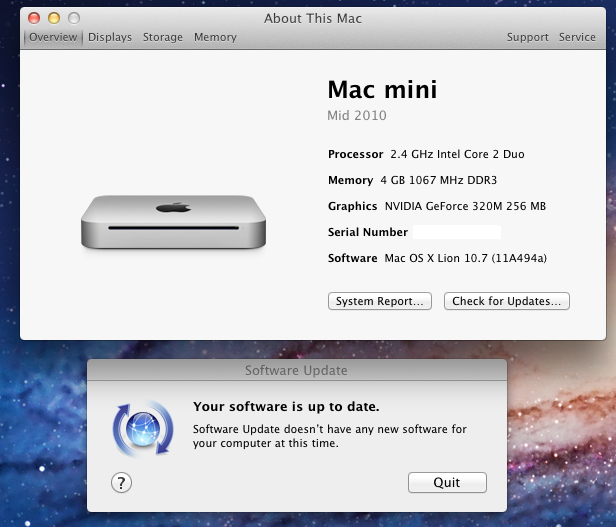Image resolution: width=616 pixels, height=527 pixels.
Task: Click the Check for Updates... button
Action: click(x=507, y=301)
